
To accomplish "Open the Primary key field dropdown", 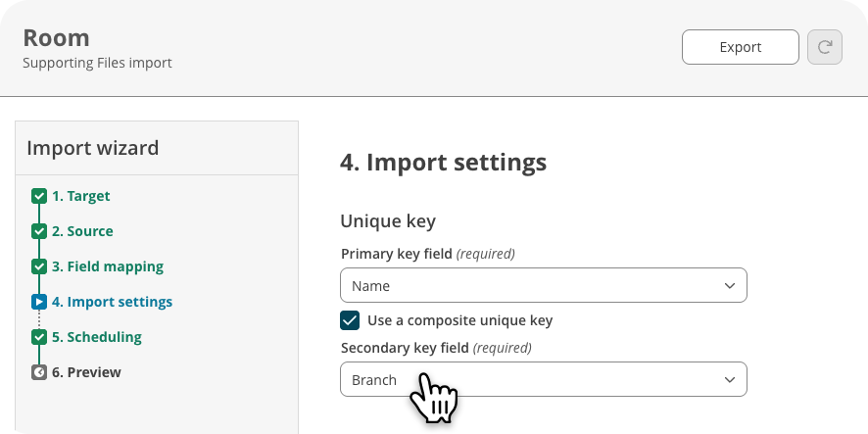I will [x=544, y=286].
